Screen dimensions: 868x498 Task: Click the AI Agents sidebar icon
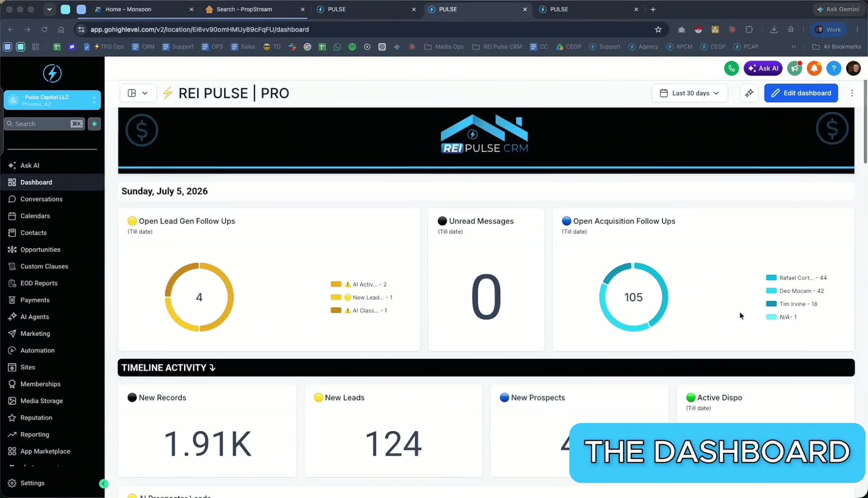[x=12, y=317]
